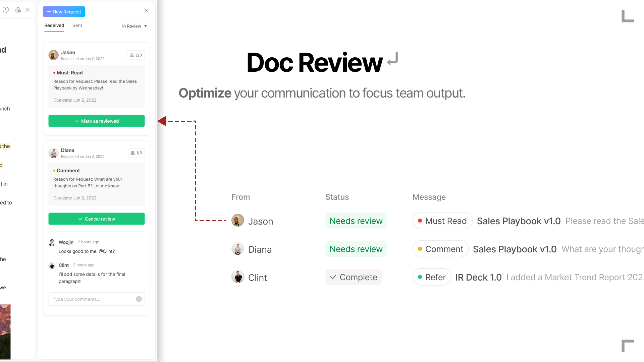
Task: Close the review requests panel
Action: (x=146, y=10)
